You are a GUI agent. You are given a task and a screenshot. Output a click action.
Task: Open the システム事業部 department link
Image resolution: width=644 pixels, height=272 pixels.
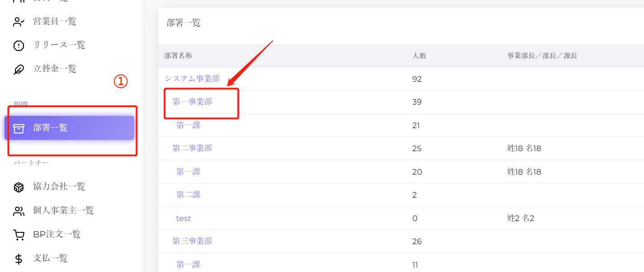pyautogui.click(x=192, y=78)
